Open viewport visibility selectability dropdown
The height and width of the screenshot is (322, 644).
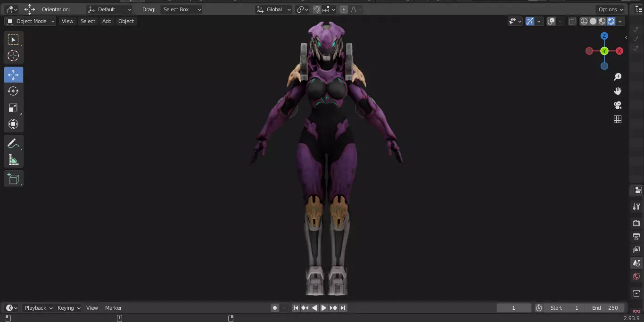pyautogui.click(x=515, y=21)
